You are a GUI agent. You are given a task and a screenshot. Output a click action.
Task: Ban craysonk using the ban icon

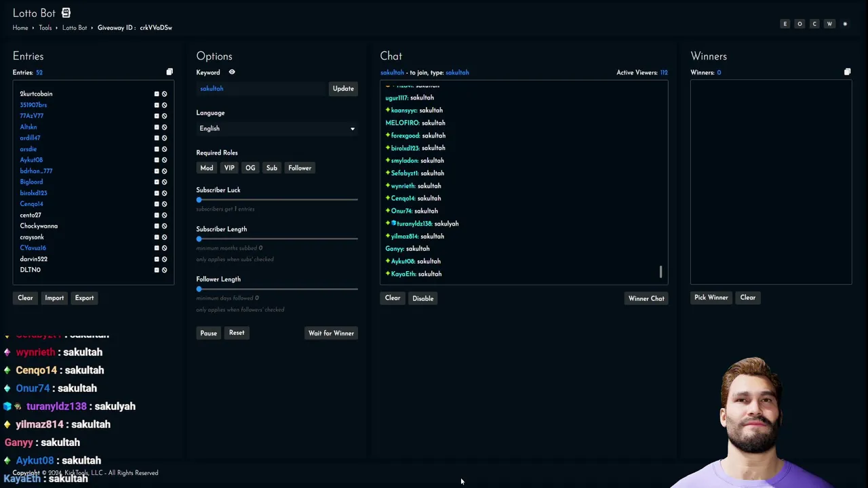pos(164,237)
